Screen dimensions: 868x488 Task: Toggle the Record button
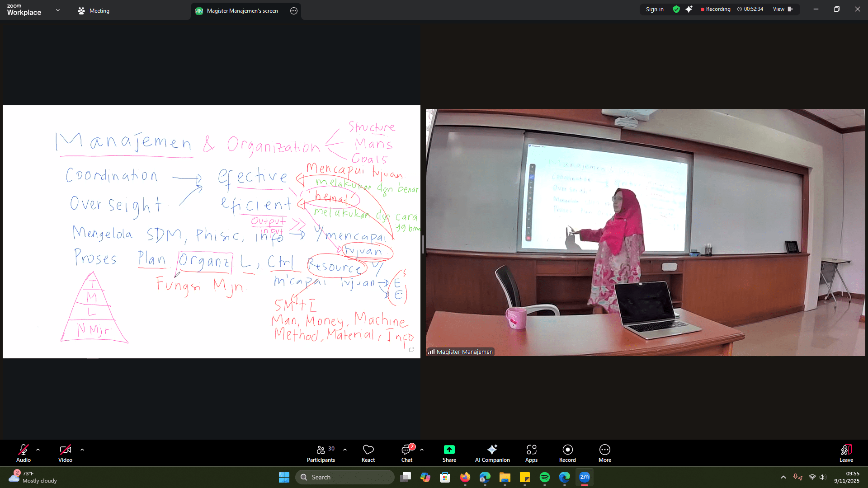pyautogui.click(x=567, y=453)
